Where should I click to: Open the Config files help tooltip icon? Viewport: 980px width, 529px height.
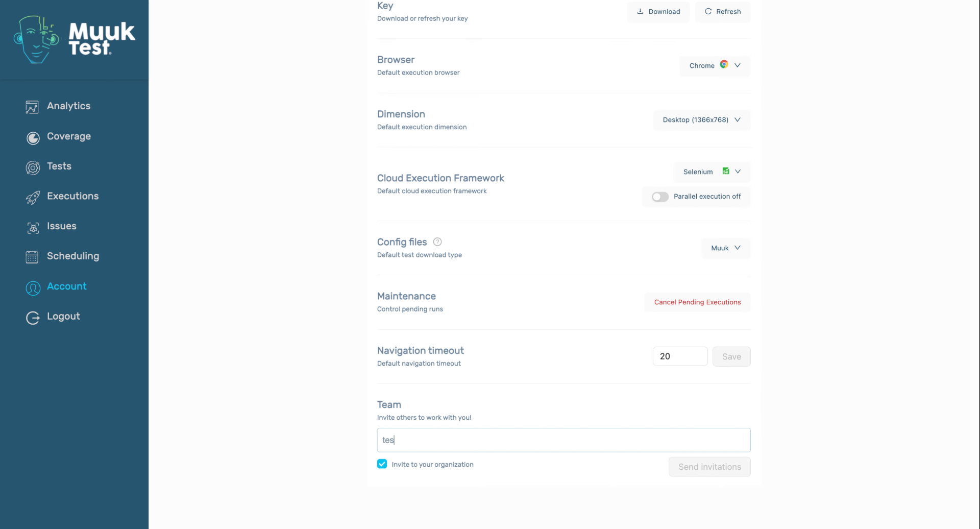click(437, 242)
